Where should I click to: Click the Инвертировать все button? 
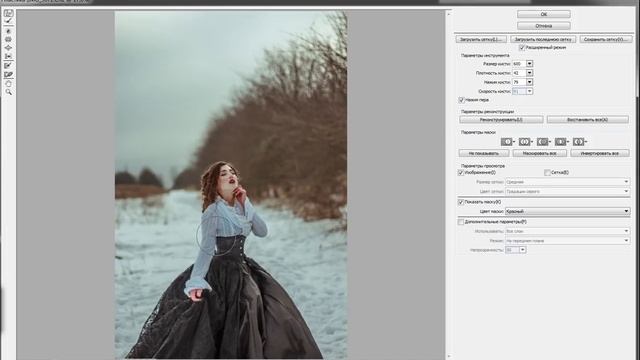[x=600, y=153]
